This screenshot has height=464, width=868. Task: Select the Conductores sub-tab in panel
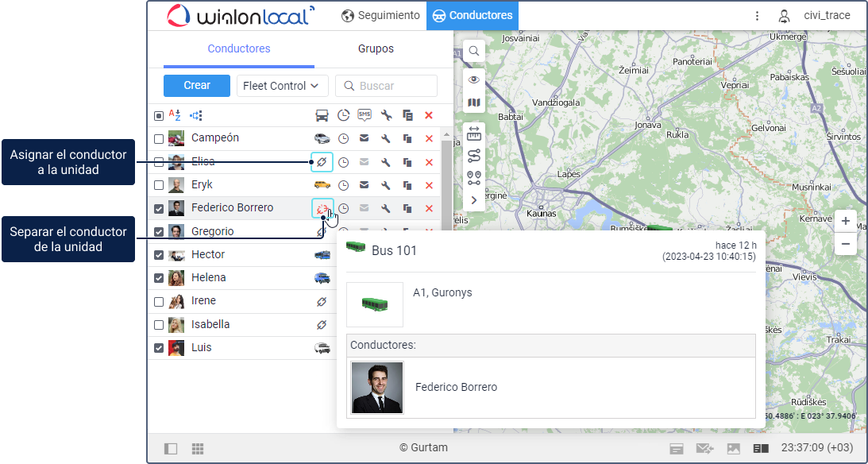[x=239, y=48]
